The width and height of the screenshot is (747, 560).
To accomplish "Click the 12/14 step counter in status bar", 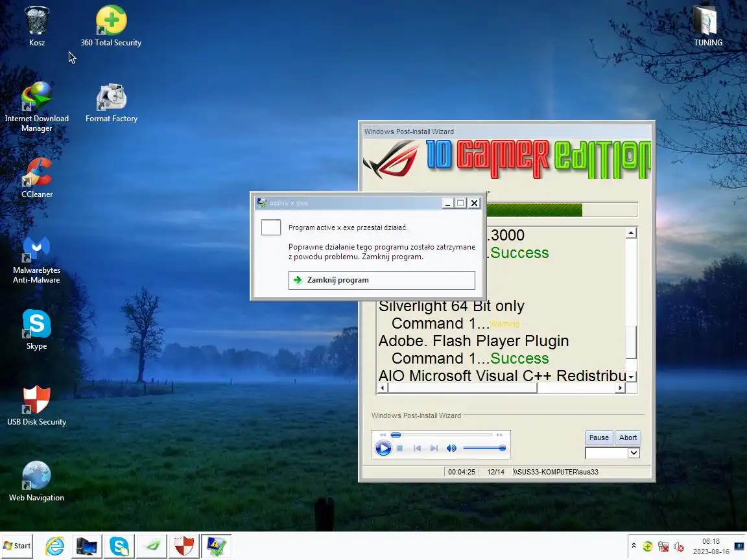I will tap(495, 472).
